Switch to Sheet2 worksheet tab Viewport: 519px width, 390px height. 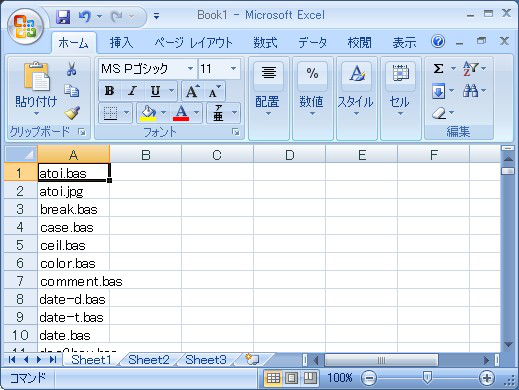(149, 360)
